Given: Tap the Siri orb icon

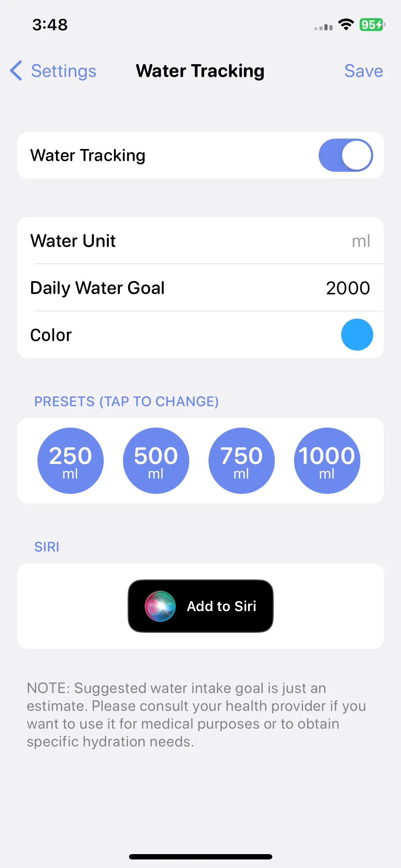Looking at the screenshot, I should (x=160, y=606).
